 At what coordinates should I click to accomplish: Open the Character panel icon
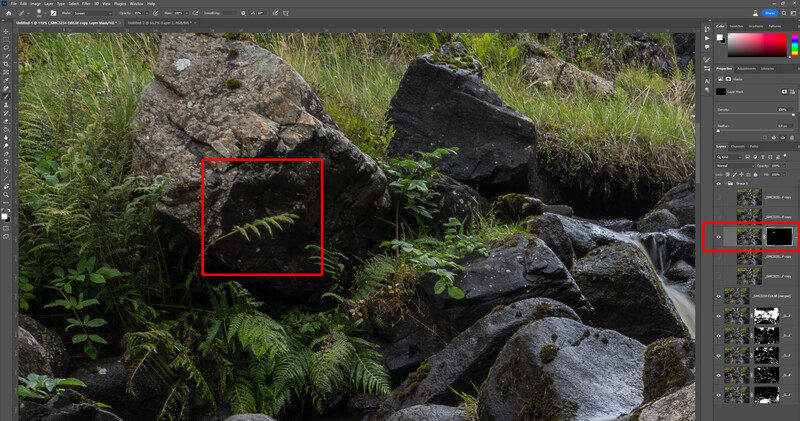[x=707, y=81]
